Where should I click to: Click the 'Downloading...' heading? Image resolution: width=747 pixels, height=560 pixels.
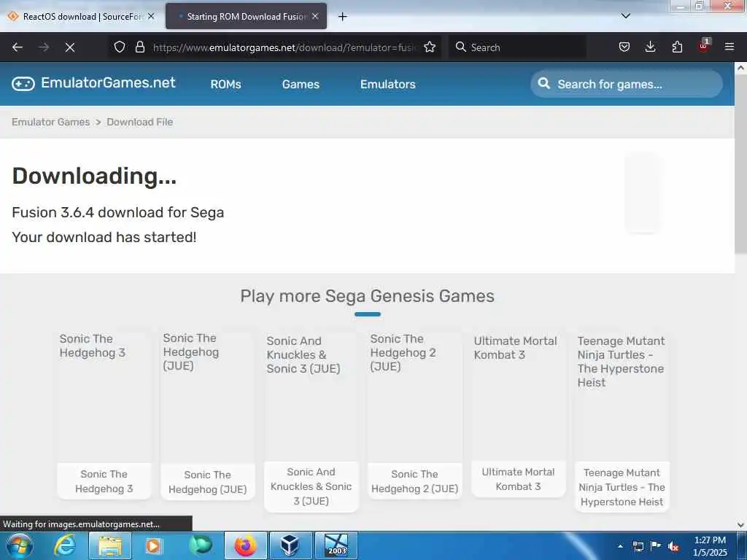point(94,176)
